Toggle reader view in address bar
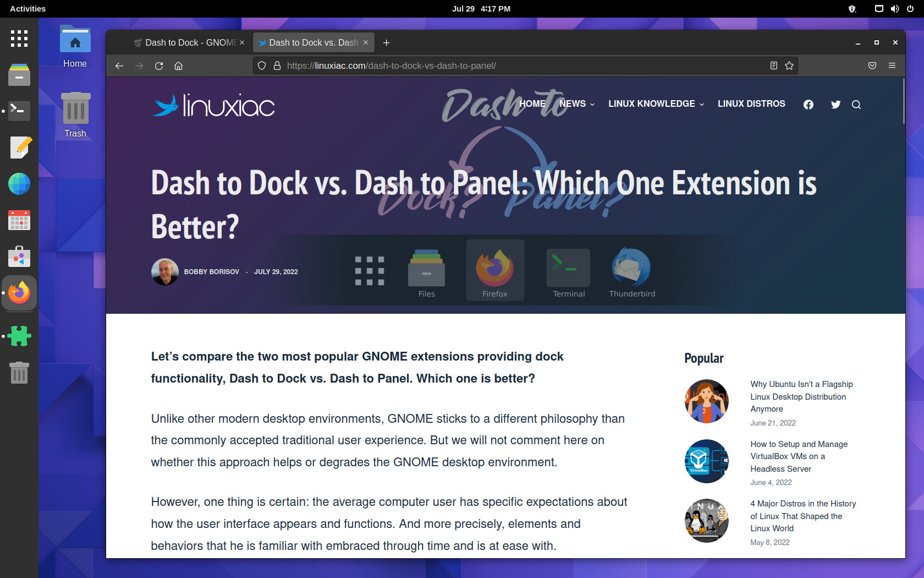The height and width of the screenshot is (578, 924). pyautogui.click(x=774, y=66)
